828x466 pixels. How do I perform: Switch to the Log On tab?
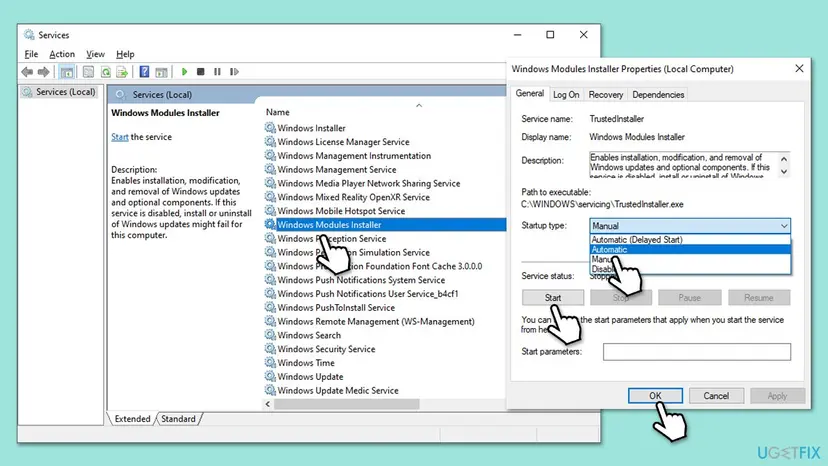[566, 95]
